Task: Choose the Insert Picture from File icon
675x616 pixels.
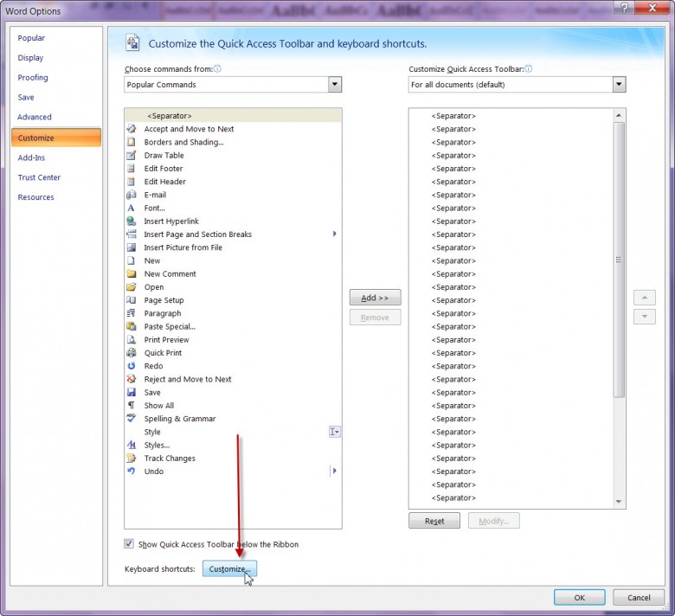Action: pos(132,247)
